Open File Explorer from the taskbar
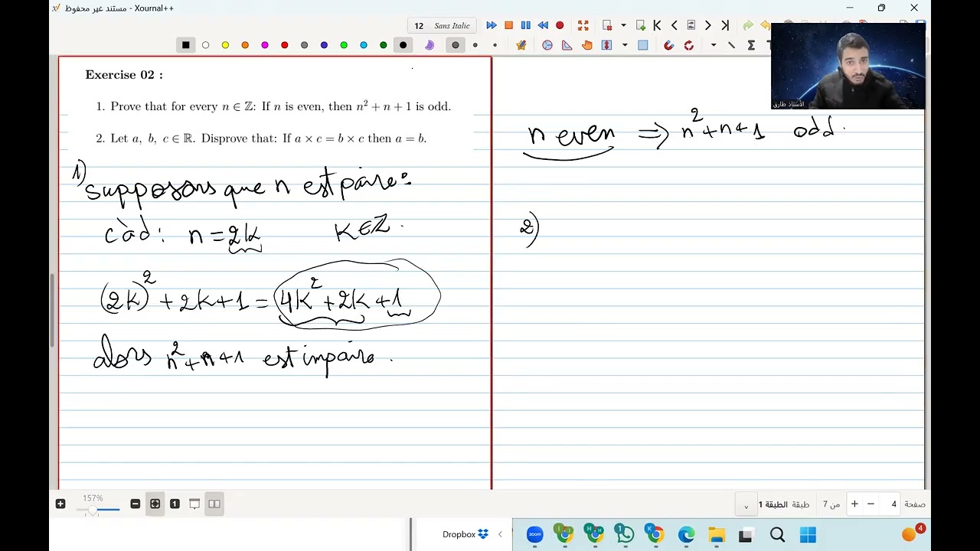 point(716,534)
